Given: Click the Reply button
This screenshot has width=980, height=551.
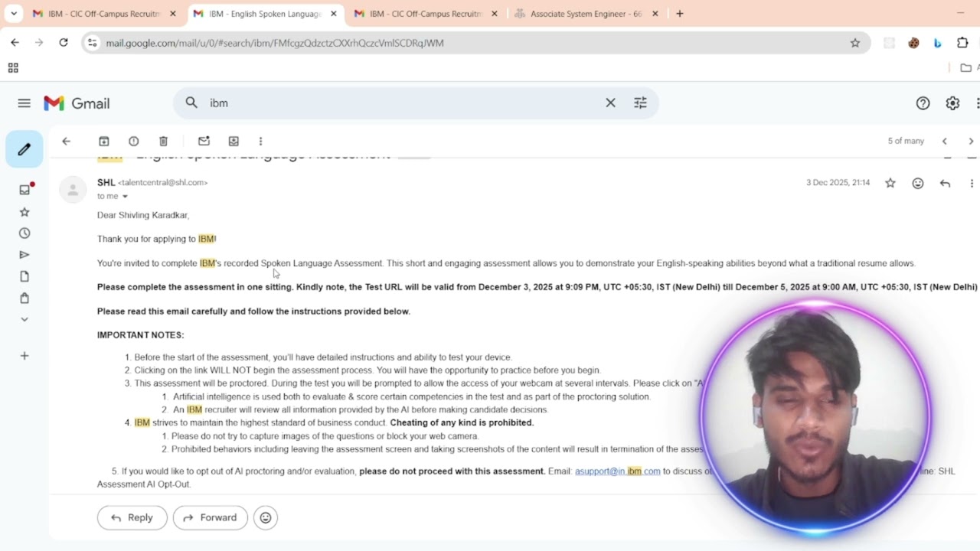Looking at the screenshot, I should tap(132, 517).
